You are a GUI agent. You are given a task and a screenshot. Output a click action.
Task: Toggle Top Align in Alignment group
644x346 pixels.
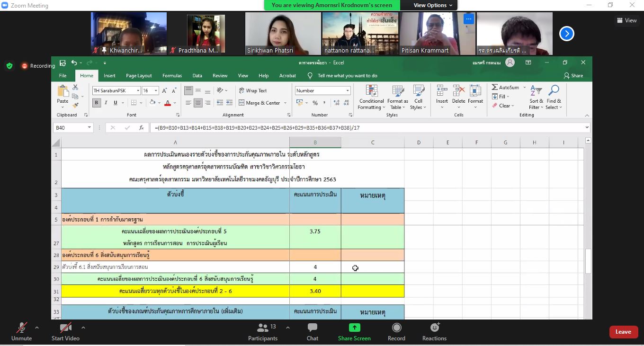click(188, 90)
